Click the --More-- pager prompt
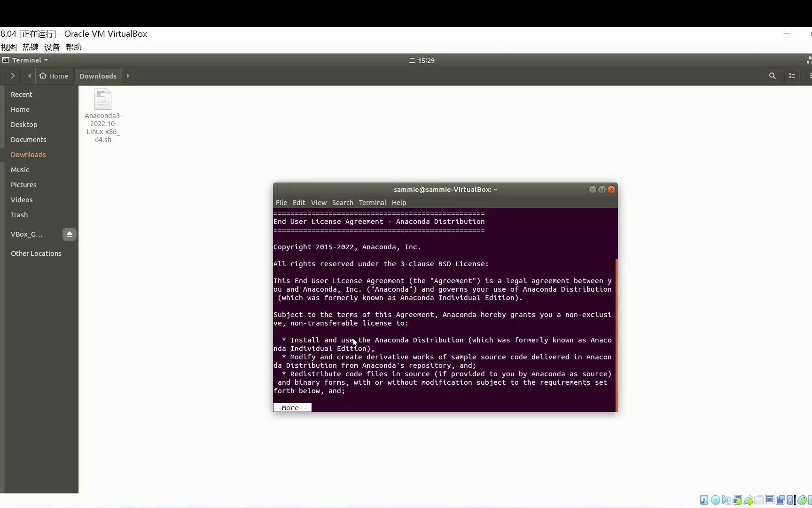The width and height of the screenshot is (812, 508). [292, 408]
